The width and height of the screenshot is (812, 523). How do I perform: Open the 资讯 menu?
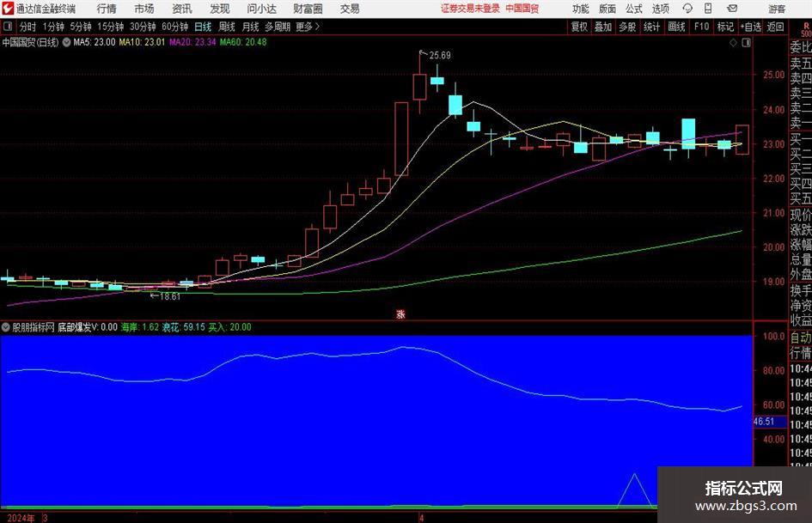tap(182, 9)
